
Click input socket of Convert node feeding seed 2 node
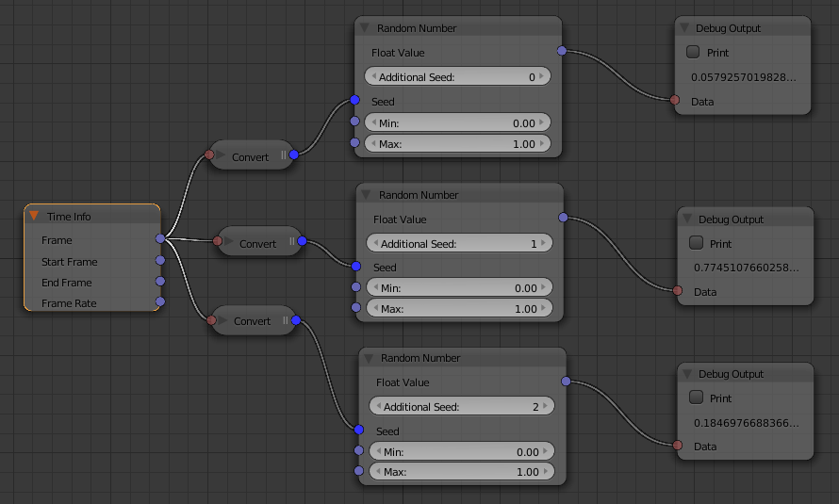pos(211,320)
